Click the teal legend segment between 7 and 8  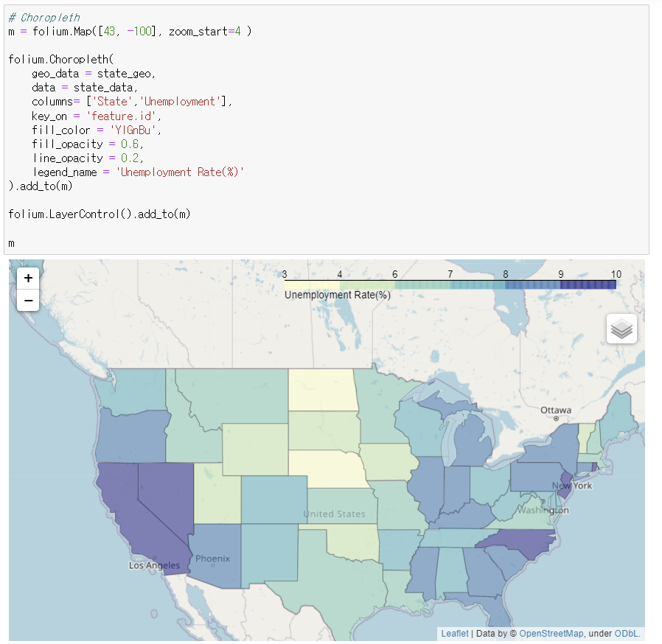coord(478,285)
